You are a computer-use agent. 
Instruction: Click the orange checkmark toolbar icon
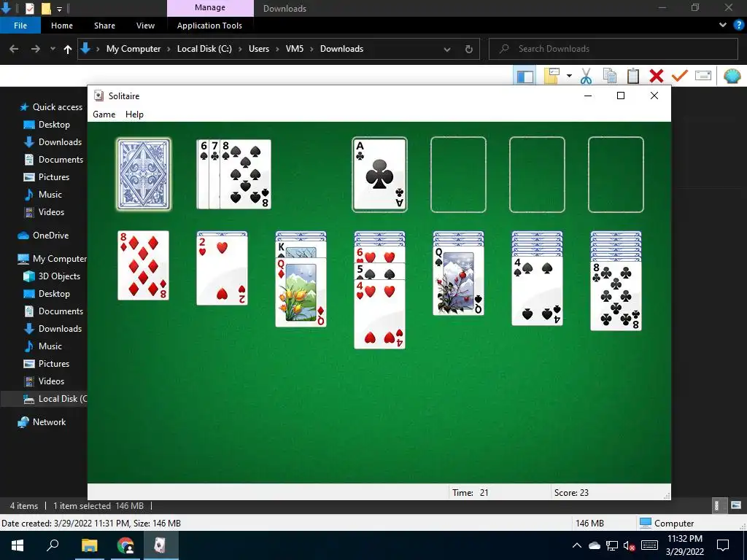click(680, 76)
